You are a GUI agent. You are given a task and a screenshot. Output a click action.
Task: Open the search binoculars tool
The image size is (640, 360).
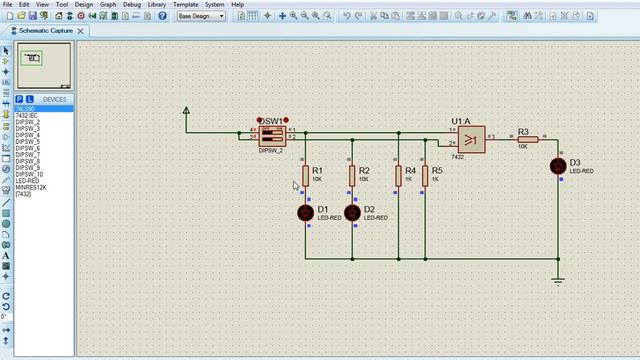(527, 16)
